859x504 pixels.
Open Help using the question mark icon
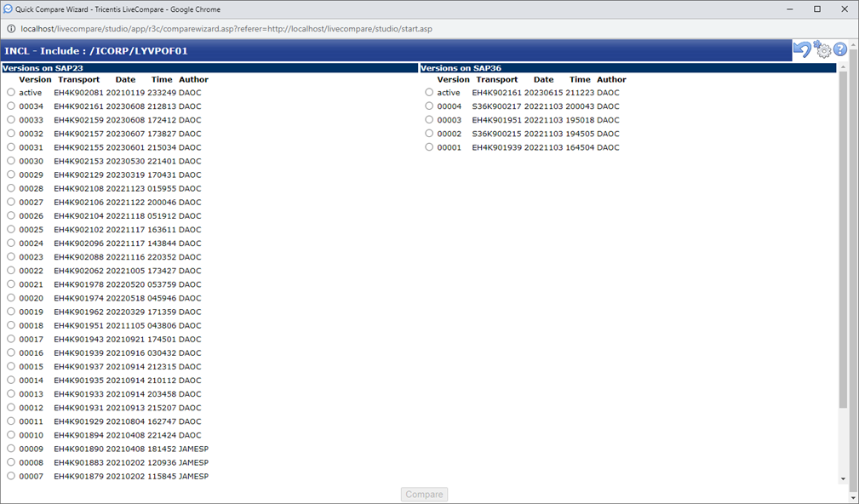[x=841, y=49]
